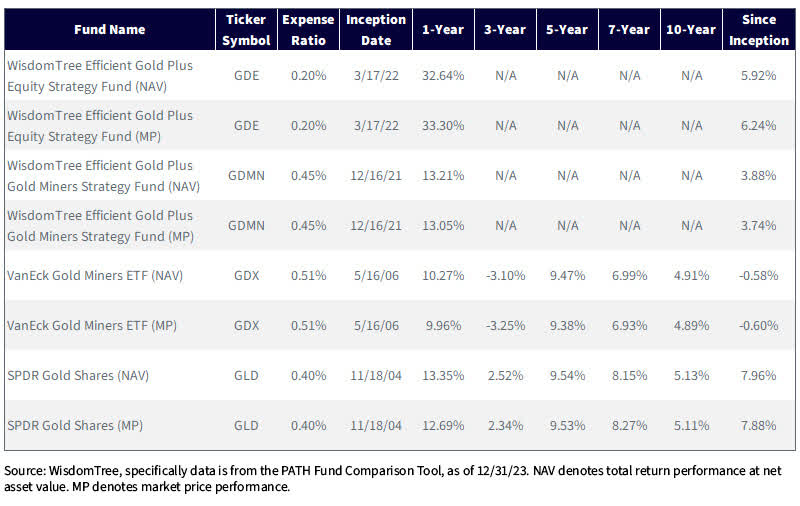
Task: Select the Gold Miners Strategy Fund (MP) name
Action: click(x=100, y=225)
